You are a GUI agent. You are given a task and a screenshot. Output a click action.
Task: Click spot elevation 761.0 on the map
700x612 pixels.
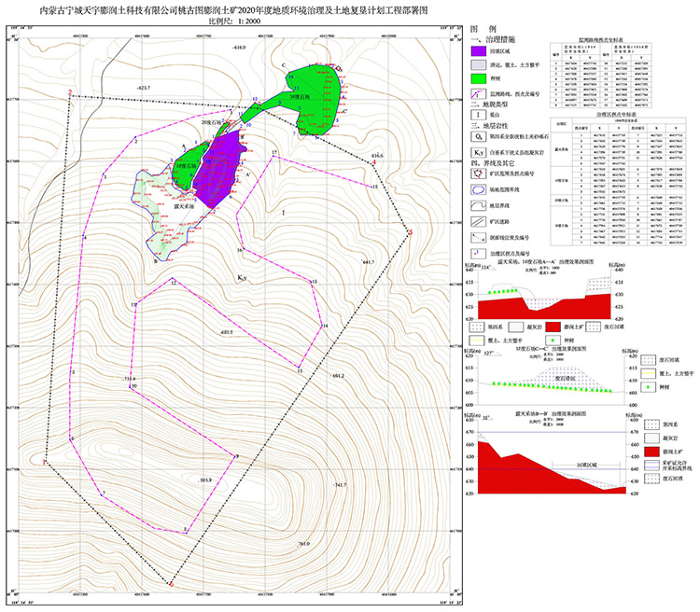pyautogui.click(x=302, y=544)
